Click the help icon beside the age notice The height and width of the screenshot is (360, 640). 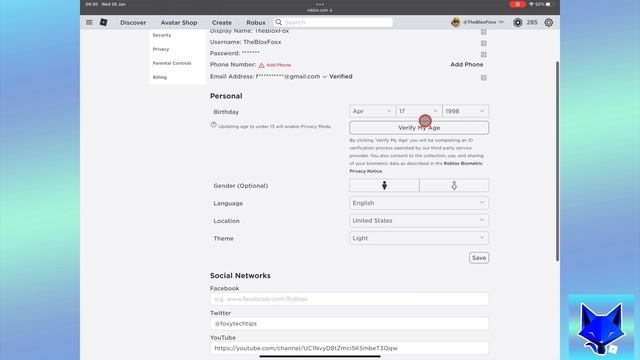tap(213, 125)
